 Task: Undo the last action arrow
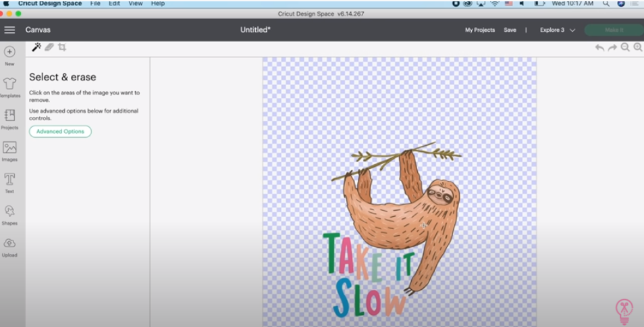(x=599, y=48)
